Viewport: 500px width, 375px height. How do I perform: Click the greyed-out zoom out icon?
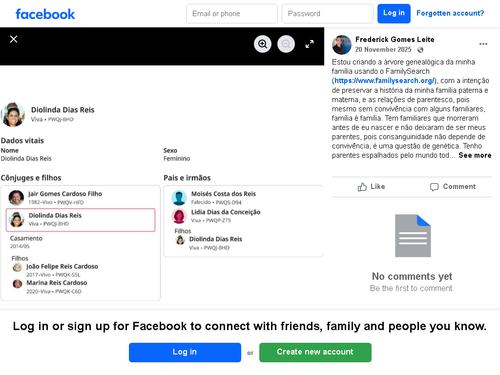point(286,44)
